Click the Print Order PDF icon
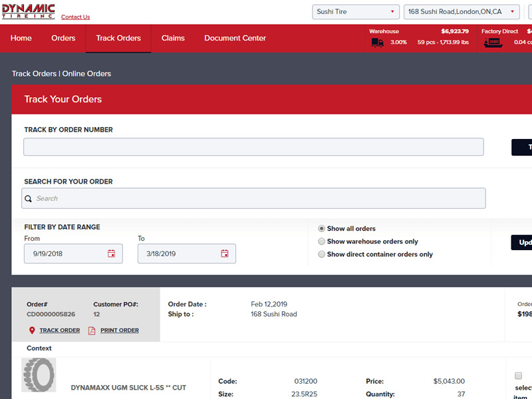Viewport: 532px width, 399px height. click(x=92, y=331)
